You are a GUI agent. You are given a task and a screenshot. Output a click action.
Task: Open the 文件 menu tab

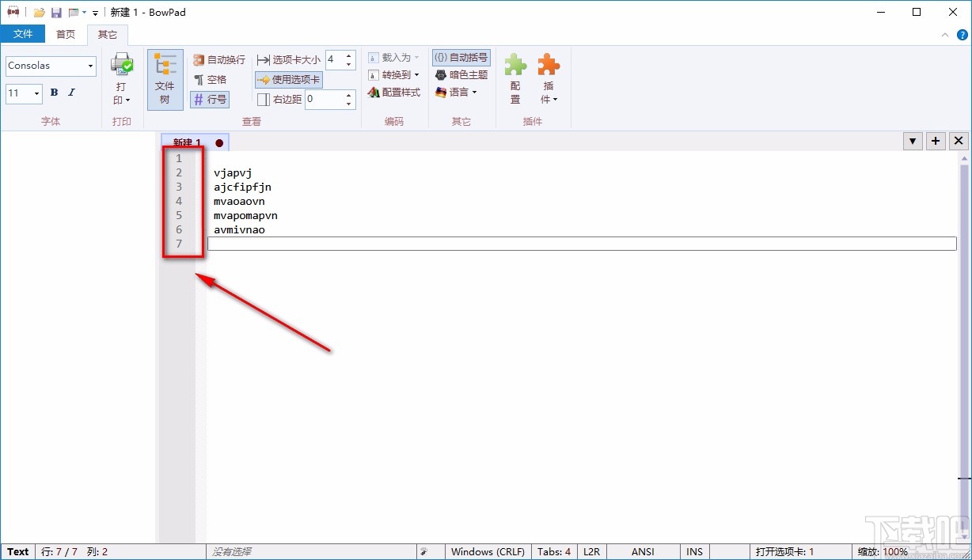[23, 34]
